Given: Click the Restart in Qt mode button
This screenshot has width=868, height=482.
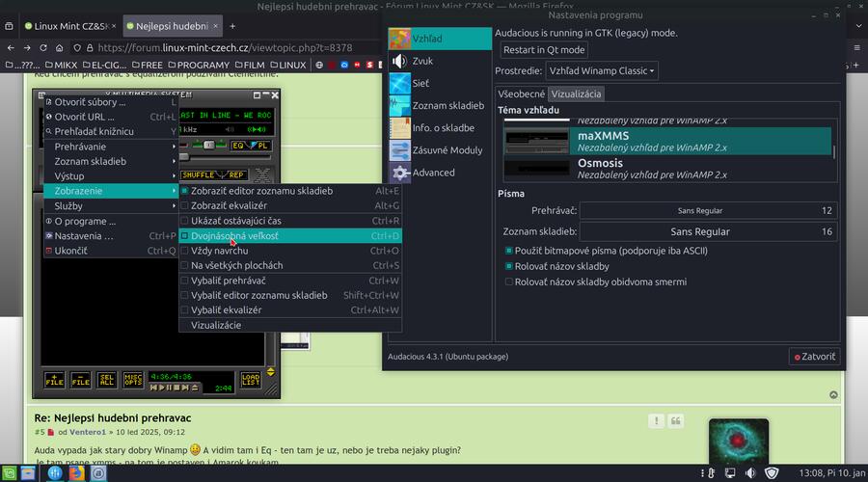Looking at the screenshot, I should pyautogui.click(x=544, y=50).
